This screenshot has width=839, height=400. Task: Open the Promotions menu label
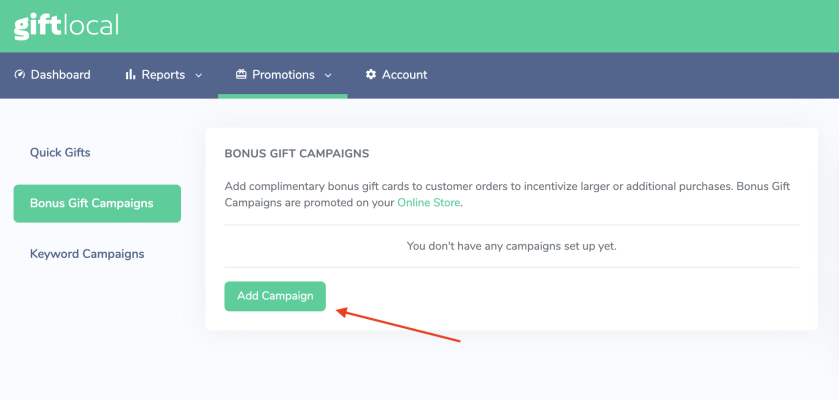coord(283,75)
